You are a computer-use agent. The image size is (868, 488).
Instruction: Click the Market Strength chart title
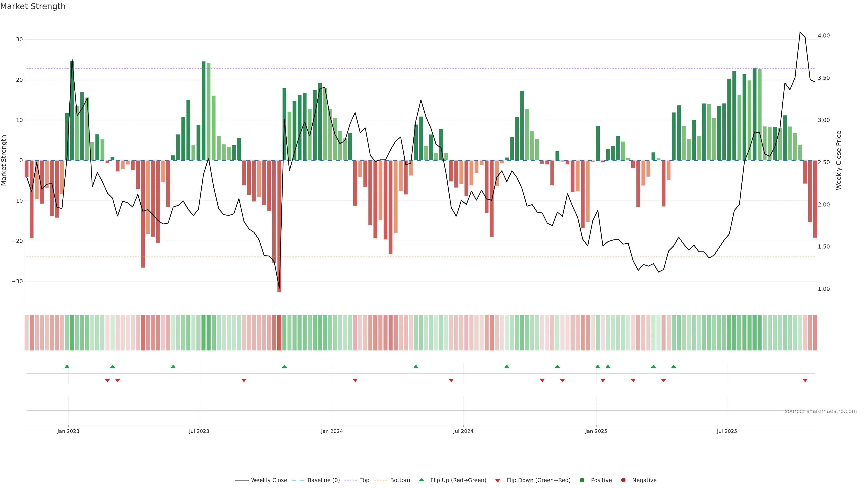pos(33,6)
